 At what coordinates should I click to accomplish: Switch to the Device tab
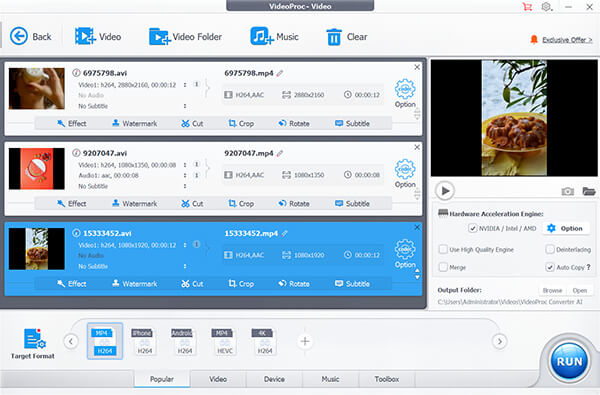point(274,379)
